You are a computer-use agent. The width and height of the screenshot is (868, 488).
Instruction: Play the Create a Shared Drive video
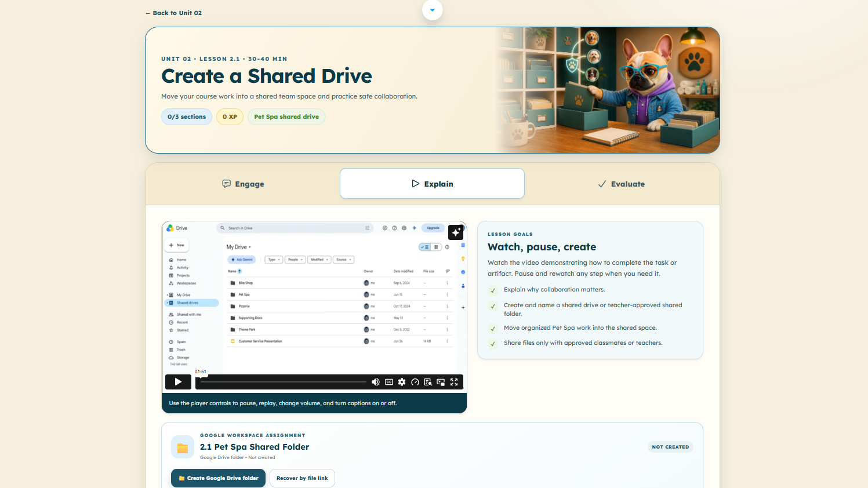pyautogui.click(x=178, y=382)
